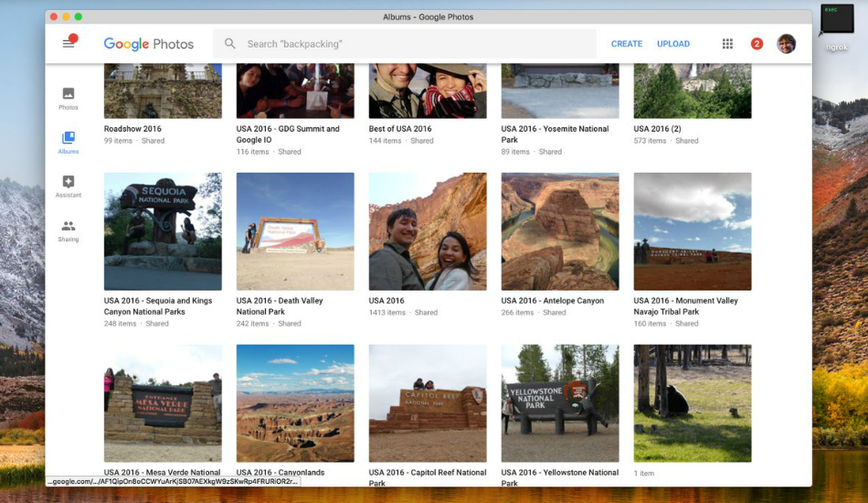Screen dimensions: 868x503
Task: Click the Roadshow 2016 title
Action: pos(132,129)
